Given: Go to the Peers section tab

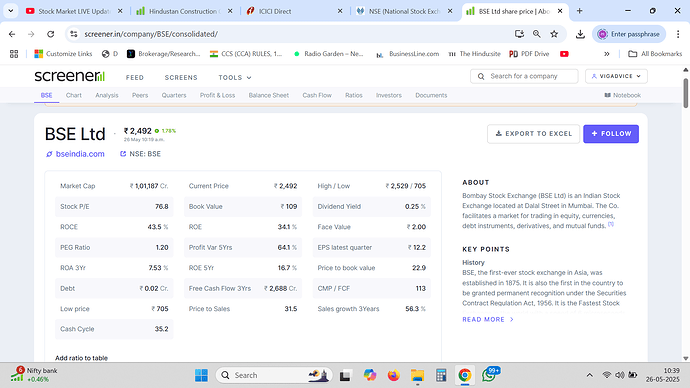Looking at the screenshot, I should click(140, 95).
